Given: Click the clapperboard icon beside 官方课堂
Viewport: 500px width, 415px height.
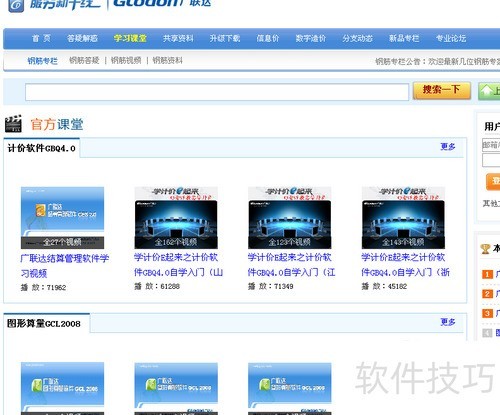Looking at the screenshot, I should click(13, 124).
